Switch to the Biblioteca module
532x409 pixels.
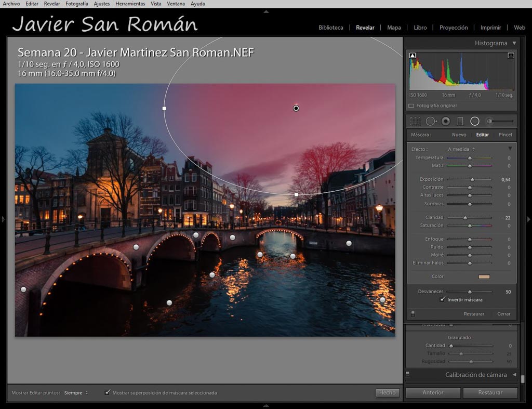tap(330, 28)
